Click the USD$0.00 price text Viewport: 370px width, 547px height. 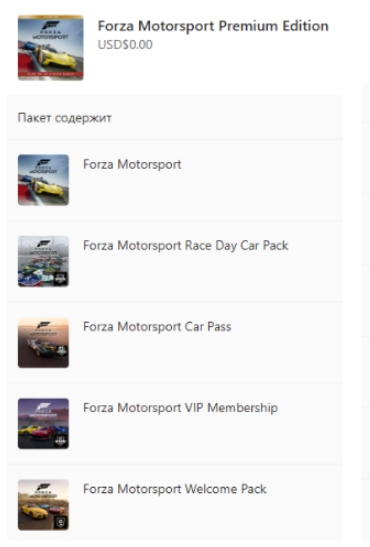point(125,45)
